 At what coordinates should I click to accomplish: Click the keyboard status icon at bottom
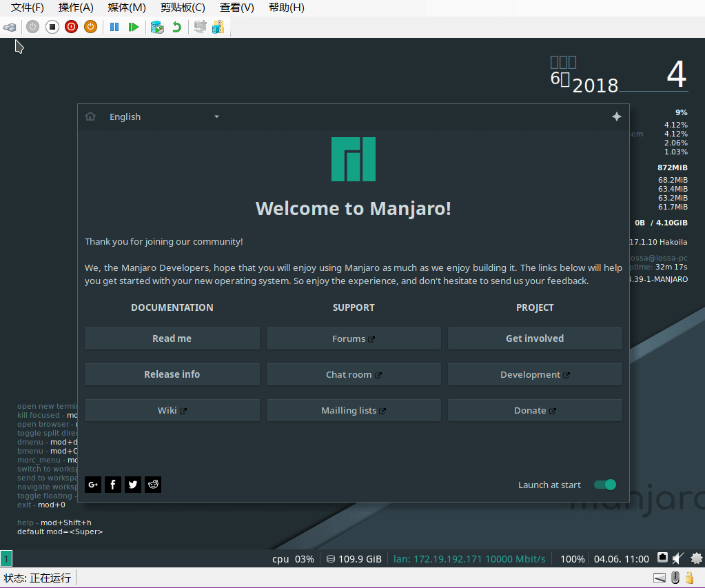click(x=659, y=578)
